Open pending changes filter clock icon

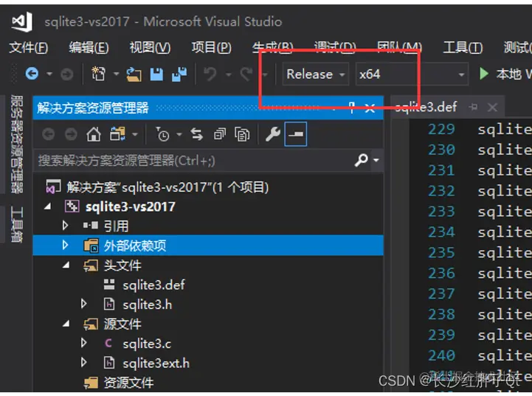tap(162, 135)
